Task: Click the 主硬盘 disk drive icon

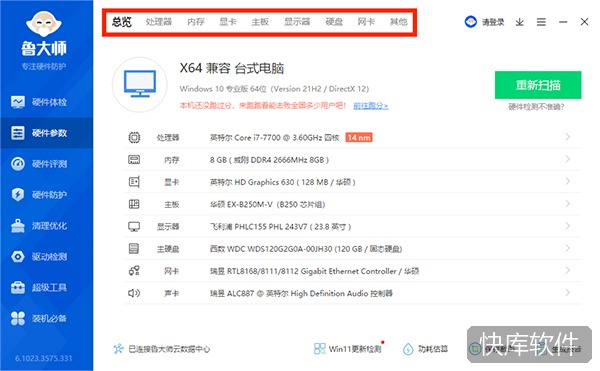Action: click(134, 249)
